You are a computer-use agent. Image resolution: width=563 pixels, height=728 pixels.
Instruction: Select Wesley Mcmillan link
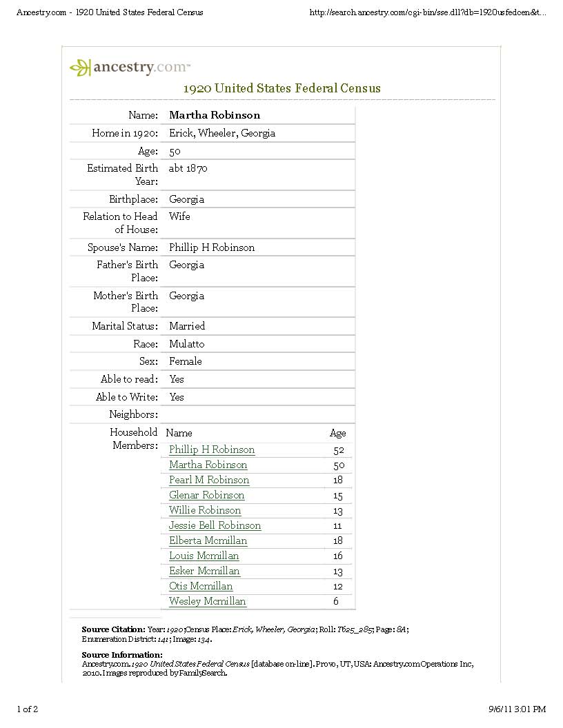click(x=207, y=601)
